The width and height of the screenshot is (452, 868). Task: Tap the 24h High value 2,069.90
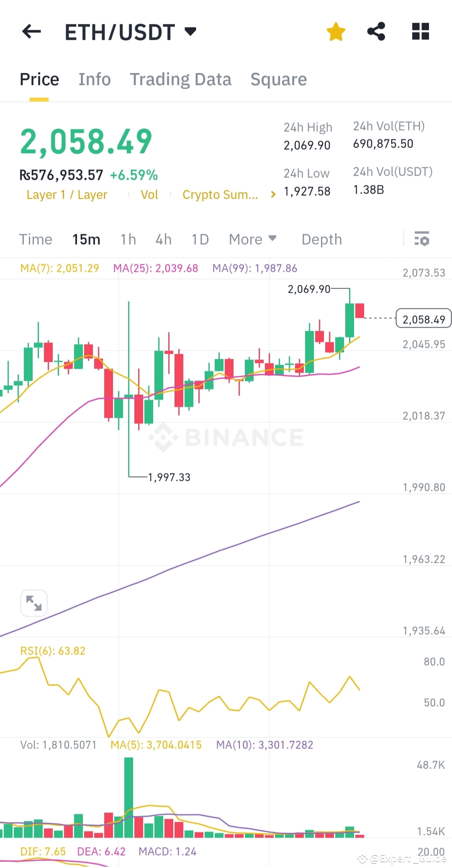(307, 145)
